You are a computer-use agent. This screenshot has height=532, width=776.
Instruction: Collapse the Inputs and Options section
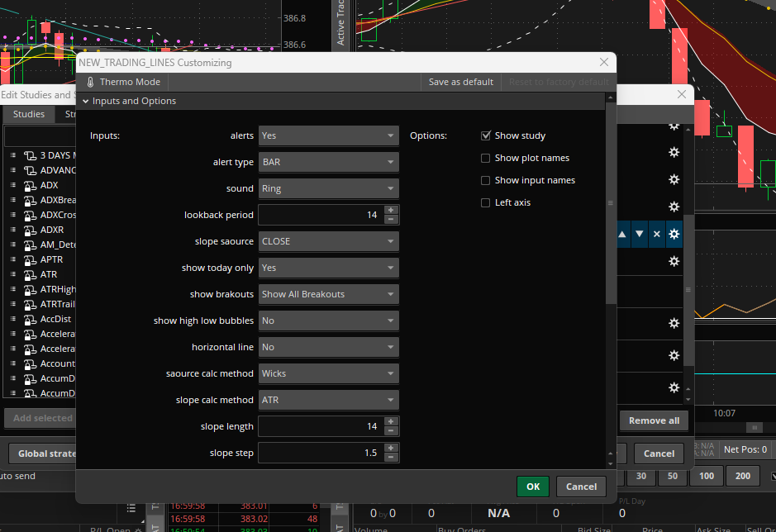tap(85, 101)
